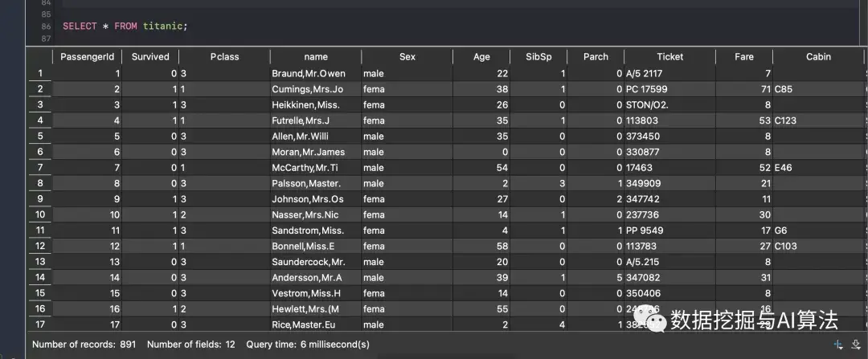Click line number 86 in gutter
This screenshot has height=359, width=868.
[45, 27]
